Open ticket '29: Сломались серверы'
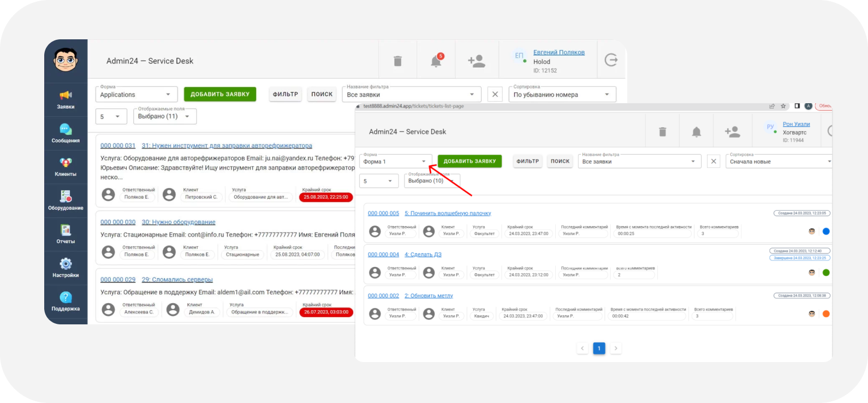The image size is (868, 403). (x=177, y=280)
